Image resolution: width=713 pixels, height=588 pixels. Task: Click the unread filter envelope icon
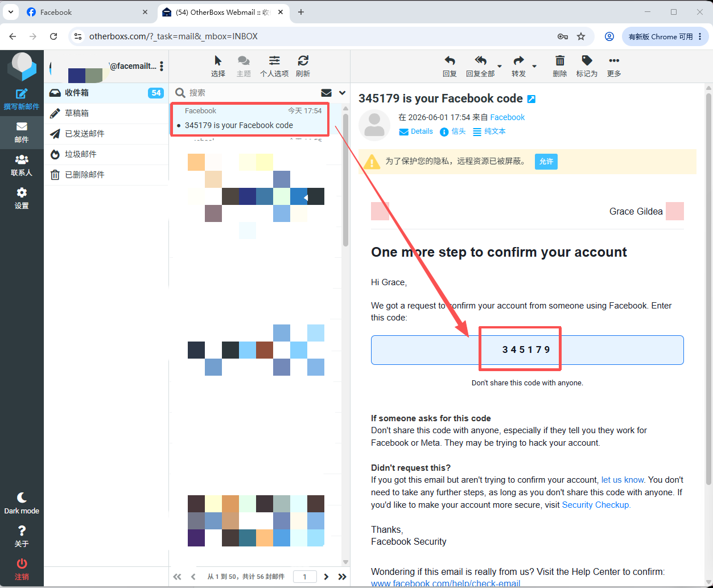tap(327, 93)
